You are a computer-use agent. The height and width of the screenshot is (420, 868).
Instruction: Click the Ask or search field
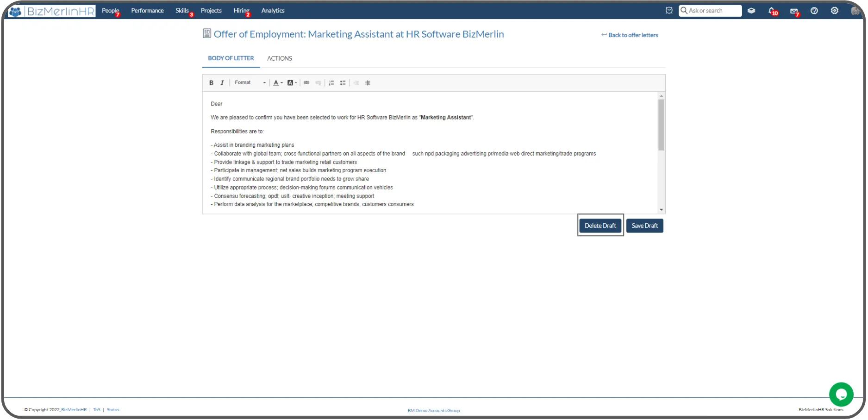[710, 11]
